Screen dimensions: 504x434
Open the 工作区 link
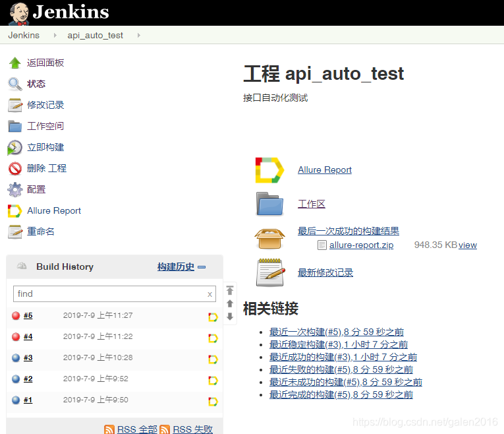click(312, 204)
